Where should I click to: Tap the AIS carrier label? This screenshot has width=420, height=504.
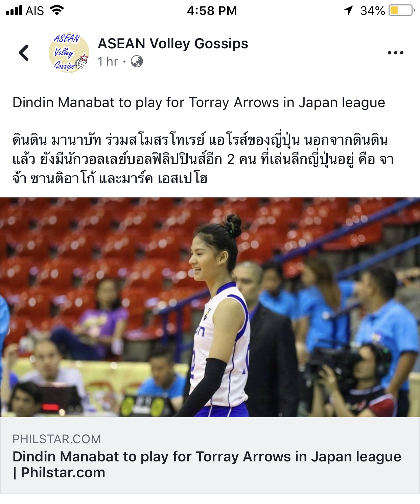(35, 10)
